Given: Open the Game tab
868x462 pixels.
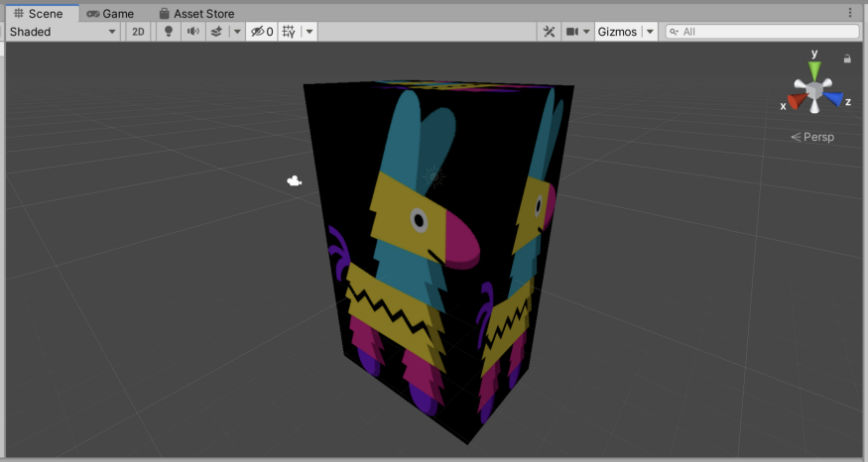Looking at the screenshot, I should tap(111, 14).
